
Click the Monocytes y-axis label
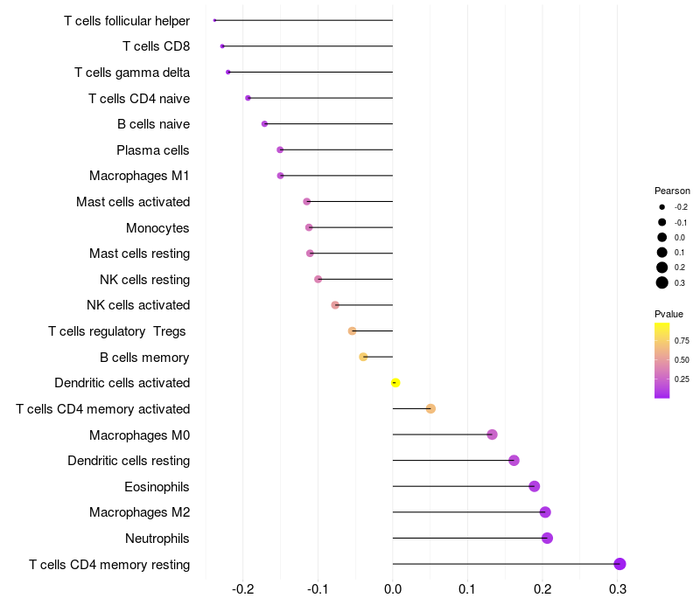(x=157, y=228)
